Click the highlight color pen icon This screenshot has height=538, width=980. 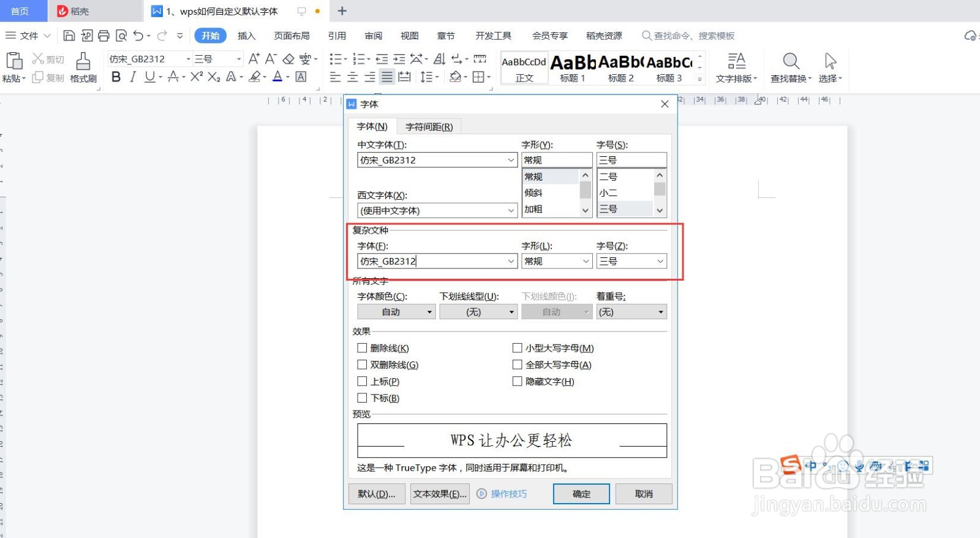(x=255, y=77)
